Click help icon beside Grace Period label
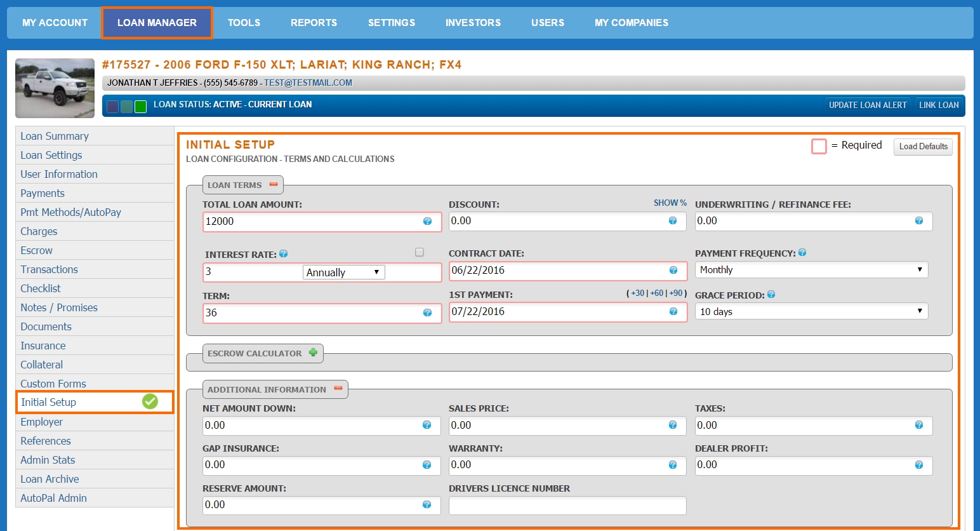The height and width of the screenshot is (531, 980). click(771, 294)
